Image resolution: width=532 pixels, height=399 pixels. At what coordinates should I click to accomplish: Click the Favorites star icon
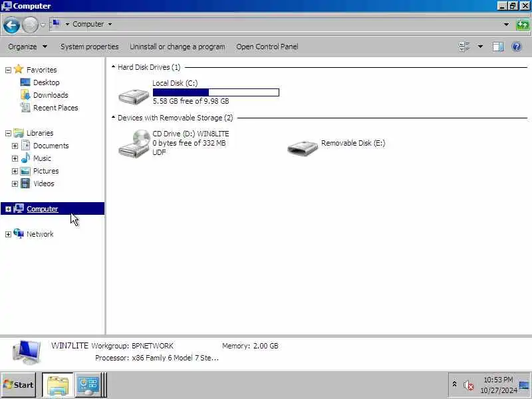[19, 69]
